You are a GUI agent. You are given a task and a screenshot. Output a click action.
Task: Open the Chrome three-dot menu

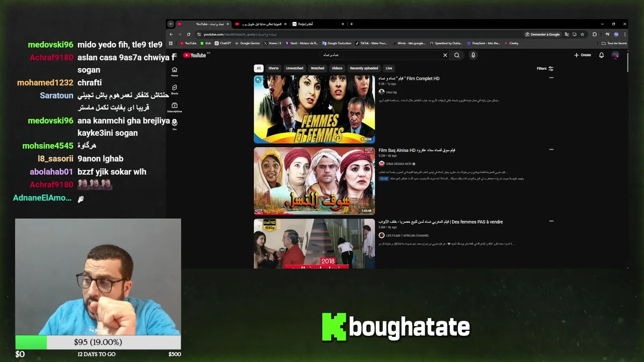click(x=625, y=34)
